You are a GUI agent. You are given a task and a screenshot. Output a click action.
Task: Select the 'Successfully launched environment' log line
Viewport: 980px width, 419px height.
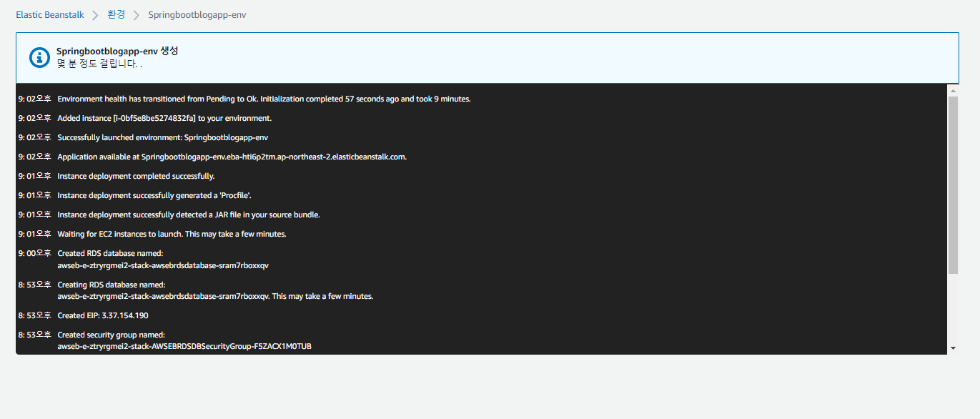coord(162,137)
